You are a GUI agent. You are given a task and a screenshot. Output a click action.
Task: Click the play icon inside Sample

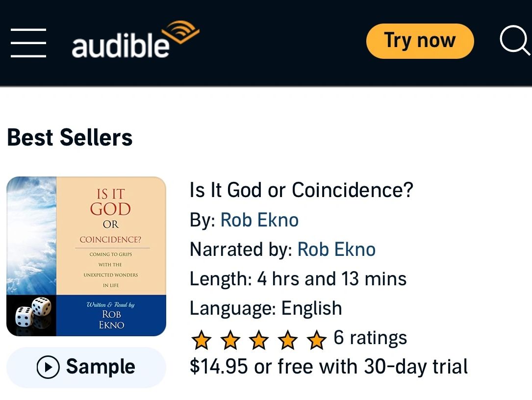[x=48, y=367]
